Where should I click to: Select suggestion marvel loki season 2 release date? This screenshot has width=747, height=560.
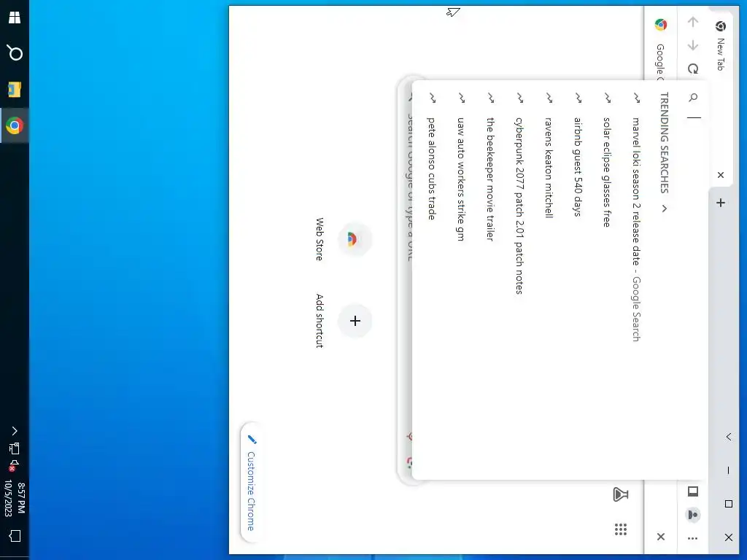click(636, 281)
